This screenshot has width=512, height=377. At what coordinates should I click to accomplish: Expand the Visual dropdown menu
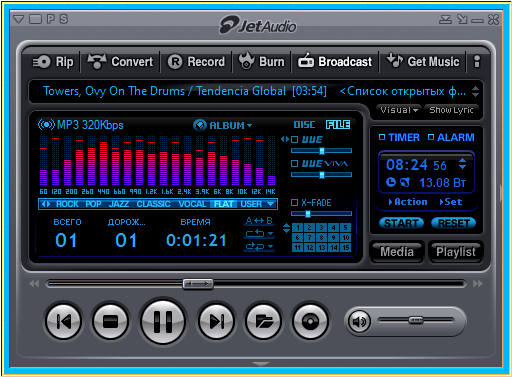[x=399, y=110]
